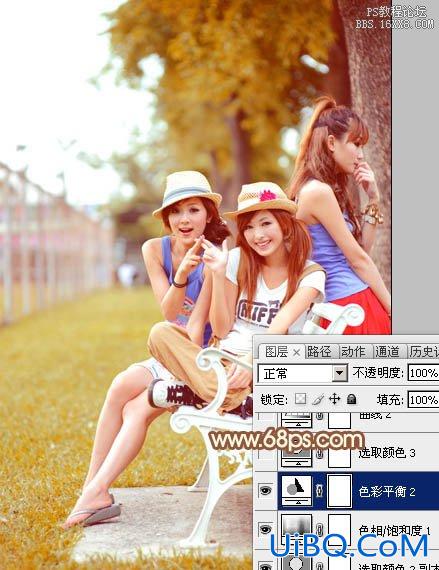
Task: Toggle mask link icon on 曲线 2
Action: coord(319,417)
